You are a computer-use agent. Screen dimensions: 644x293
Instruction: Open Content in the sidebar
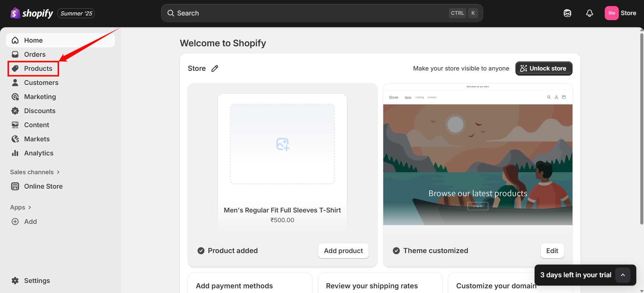(60, 125)
